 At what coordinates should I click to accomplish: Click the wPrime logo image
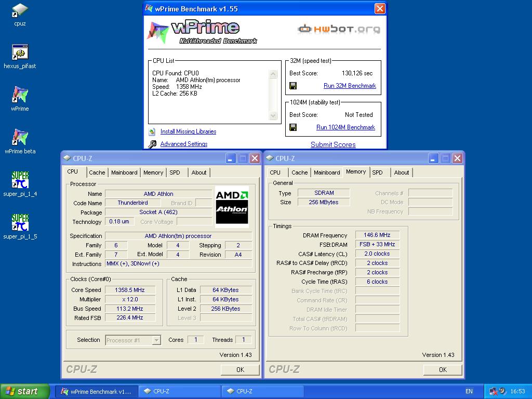(202, 32)
